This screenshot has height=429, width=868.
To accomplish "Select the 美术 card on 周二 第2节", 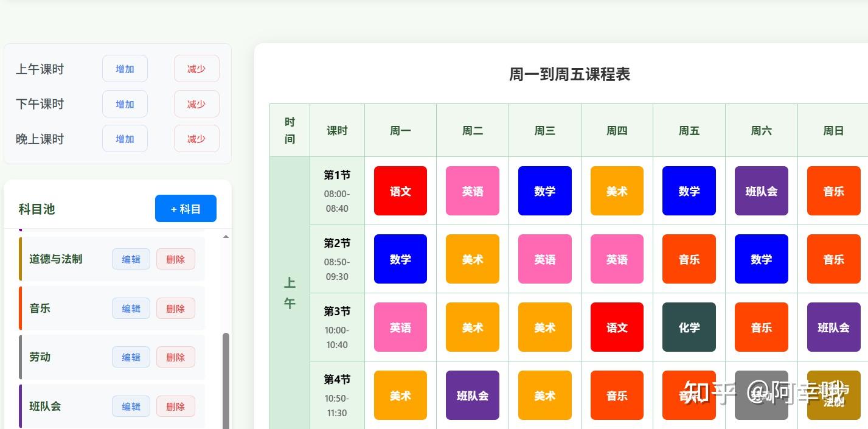I will [473, 259].
